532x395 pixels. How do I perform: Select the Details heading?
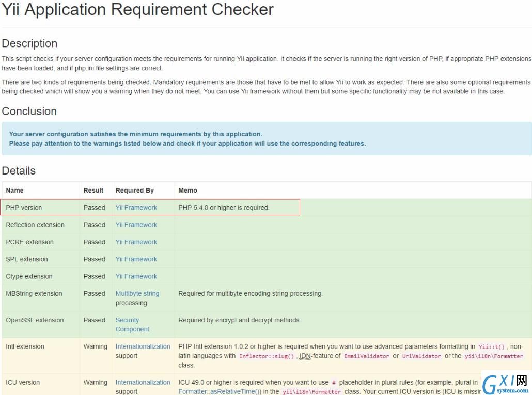pos(19,170)
